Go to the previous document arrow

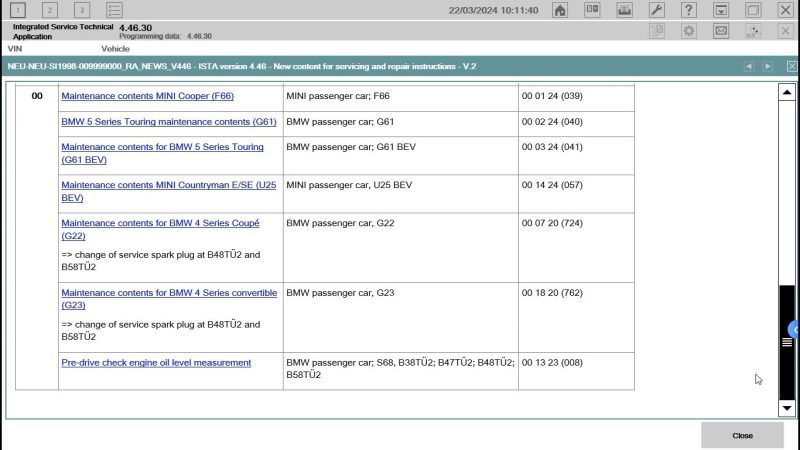click(x=748, y=66)
